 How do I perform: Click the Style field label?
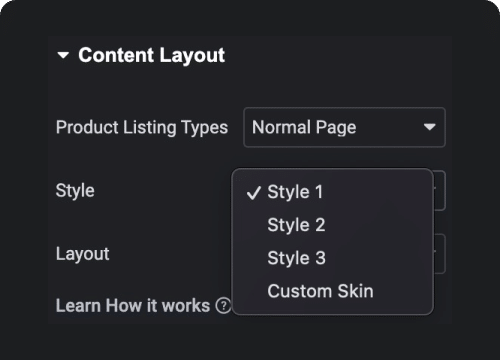coord(75,191)
